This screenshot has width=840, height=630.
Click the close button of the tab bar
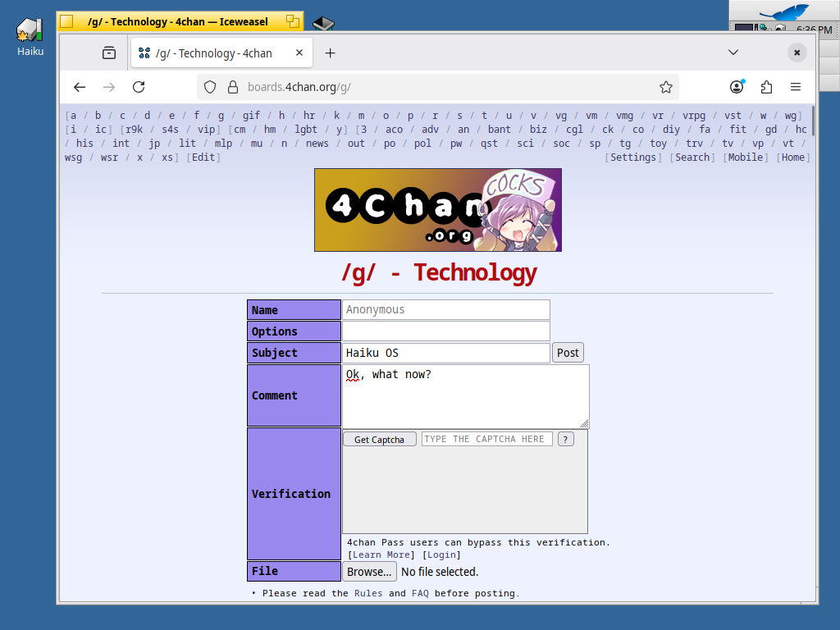click(x=797, y=52)
